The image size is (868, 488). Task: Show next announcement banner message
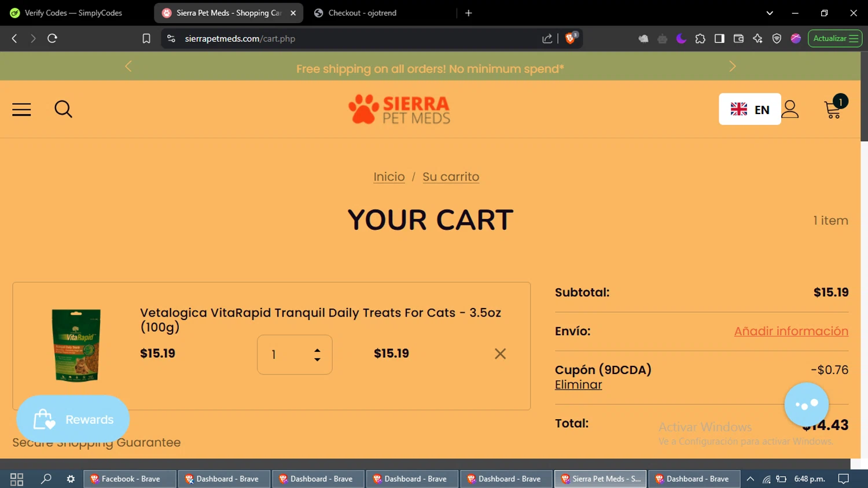coord(733,67)
